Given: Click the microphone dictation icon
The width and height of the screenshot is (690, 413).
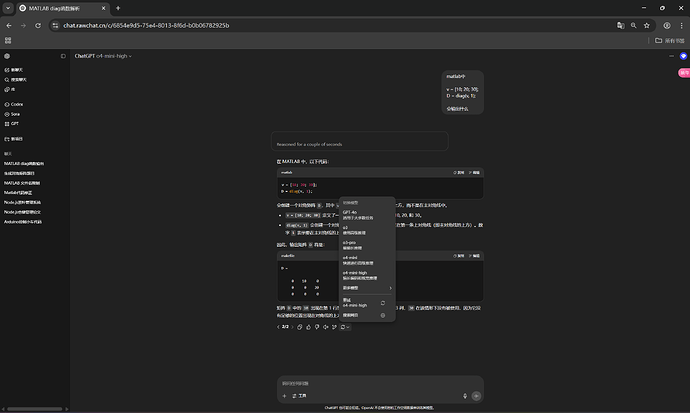Looking at the screenshot, I should click(x=465, y=396).
